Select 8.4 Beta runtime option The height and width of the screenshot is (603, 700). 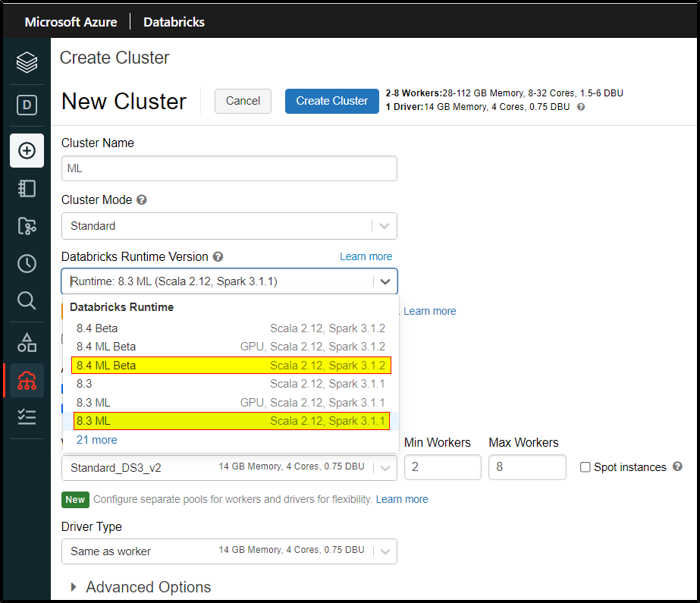(231, 328)
